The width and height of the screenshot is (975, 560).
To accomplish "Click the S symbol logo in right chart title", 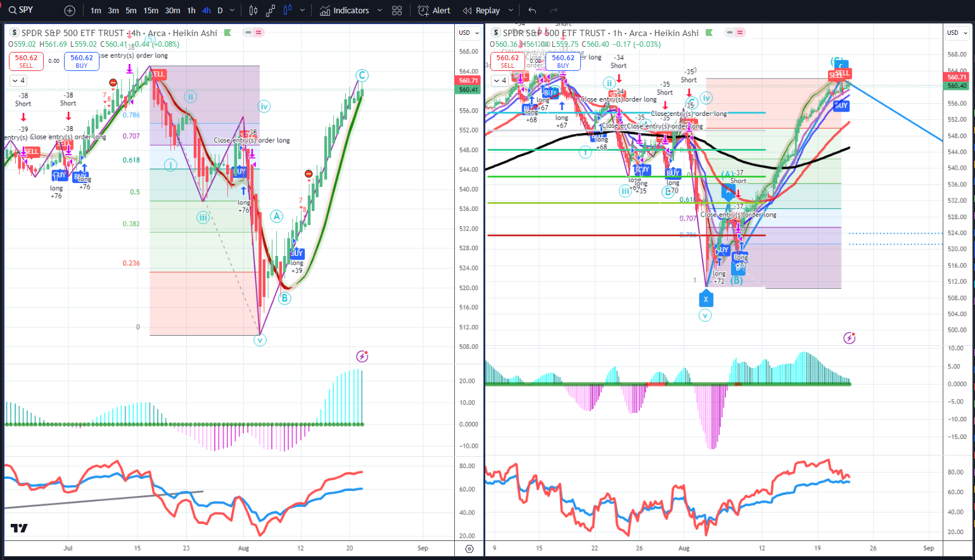I will 495,33.
